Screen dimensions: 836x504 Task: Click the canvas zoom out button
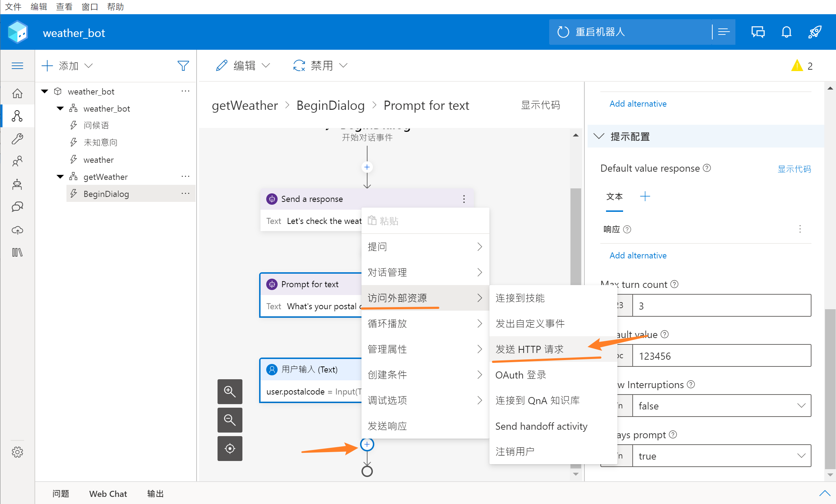point(230,420)
